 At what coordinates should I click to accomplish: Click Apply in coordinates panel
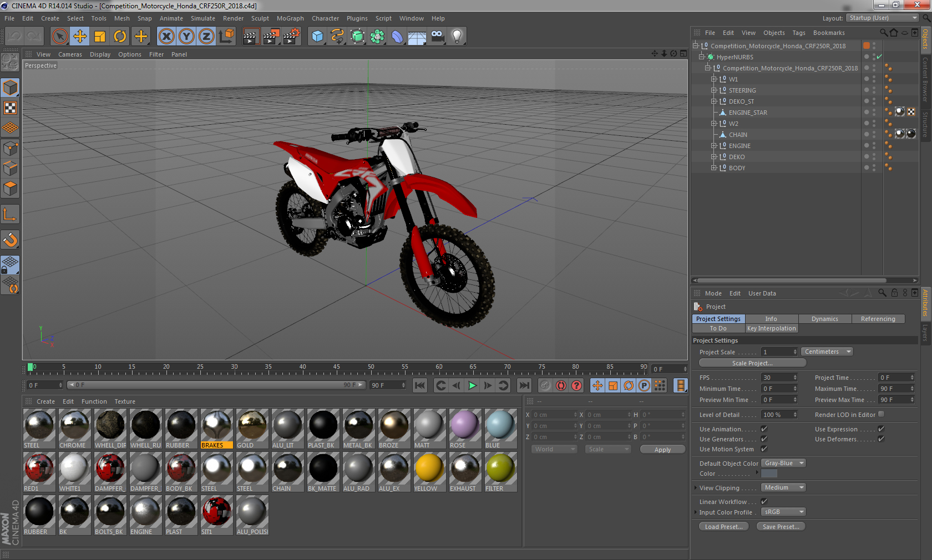pyautogui.click(x=662, y=450)
